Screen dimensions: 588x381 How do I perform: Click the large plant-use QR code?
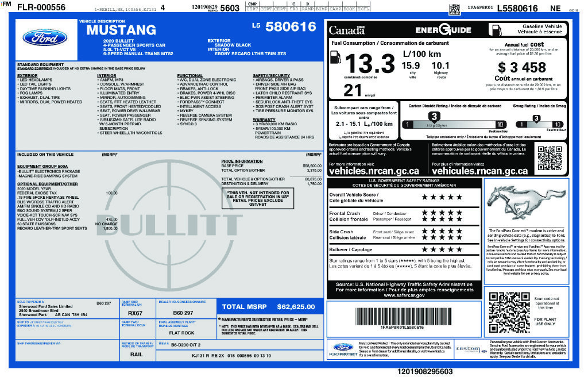(x=509, y=312)
